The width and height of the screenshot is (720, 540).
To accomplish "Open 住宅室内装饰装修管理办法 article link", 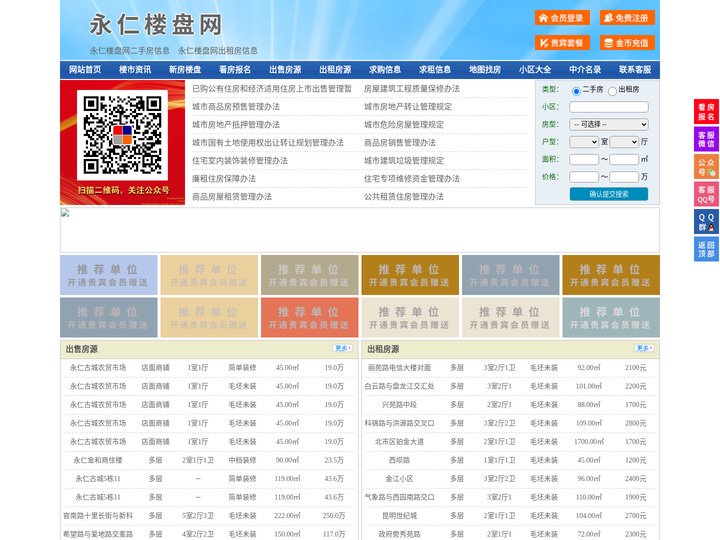I will tap(240, 161).
